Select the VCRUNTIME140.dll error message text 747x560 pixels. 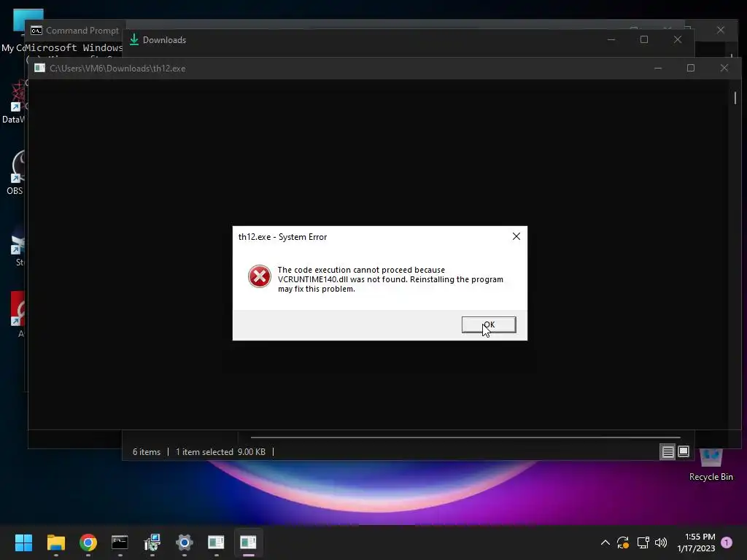coord(390,279)
